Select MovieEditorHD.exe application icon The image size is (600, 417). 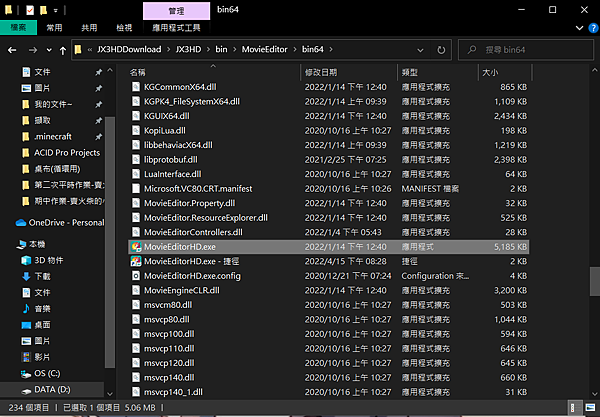click(x=136, y=247)
